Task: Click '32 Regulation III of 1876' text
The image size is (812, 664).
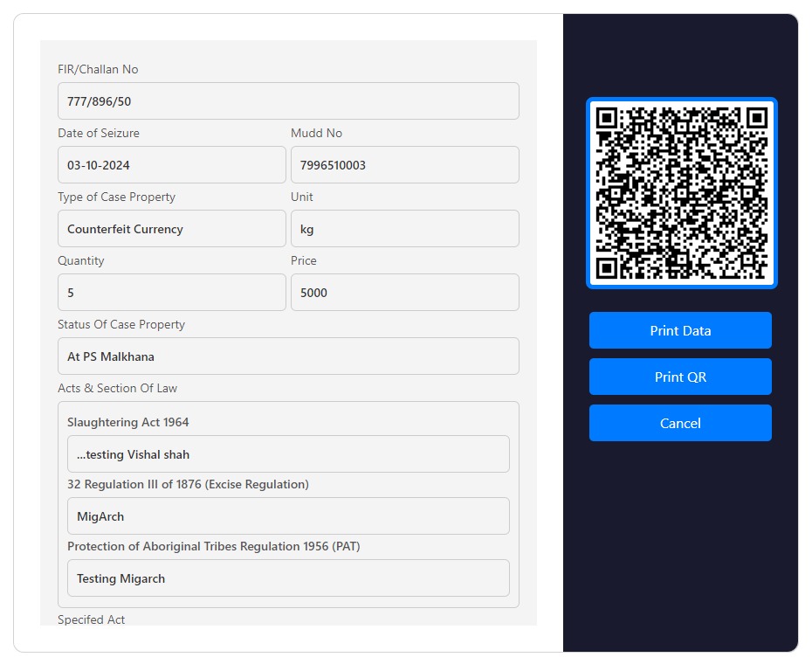Action: point(134,484)
